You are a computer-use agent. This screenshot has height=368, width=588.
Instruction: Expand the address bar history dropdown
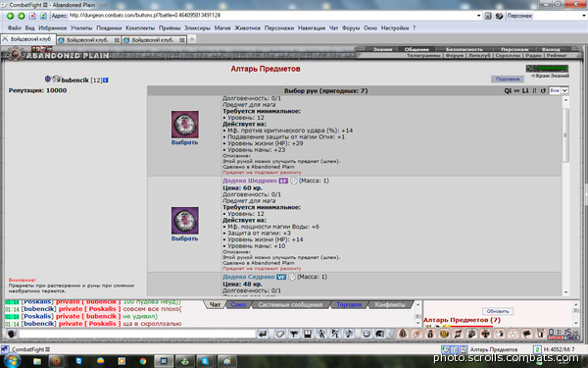[x=478, y=16]
